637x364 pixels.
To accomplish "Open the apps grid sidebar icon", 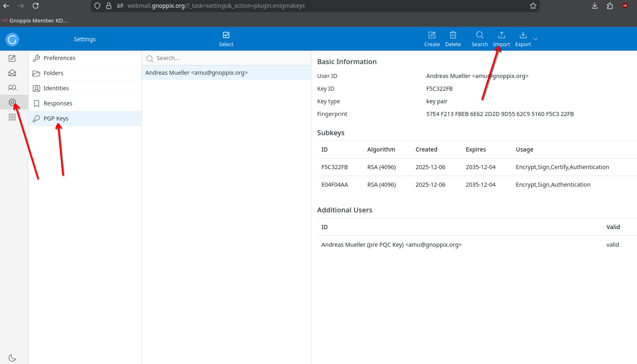I will click(12, 117).
